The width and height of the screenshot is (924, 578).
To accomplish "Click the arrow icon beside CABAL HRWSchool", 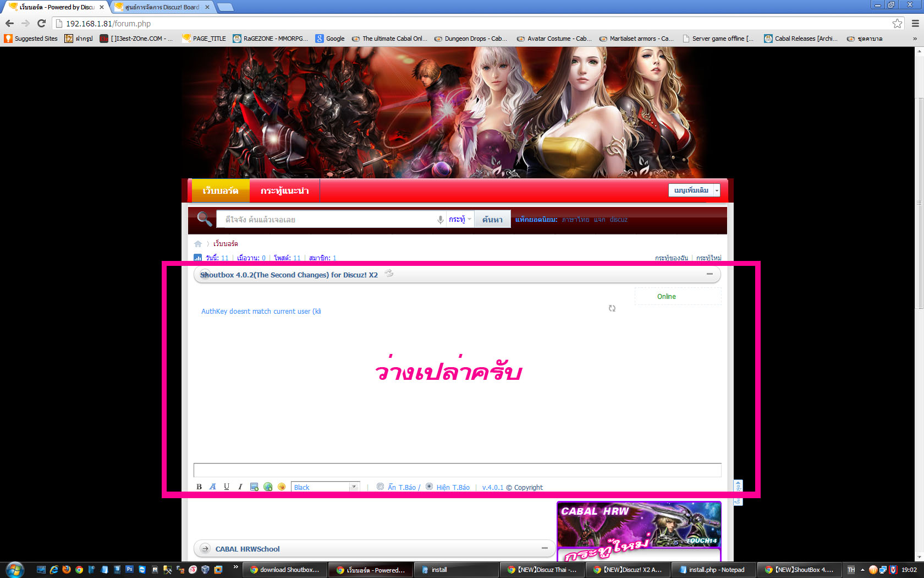I will (x=205, y=549).
